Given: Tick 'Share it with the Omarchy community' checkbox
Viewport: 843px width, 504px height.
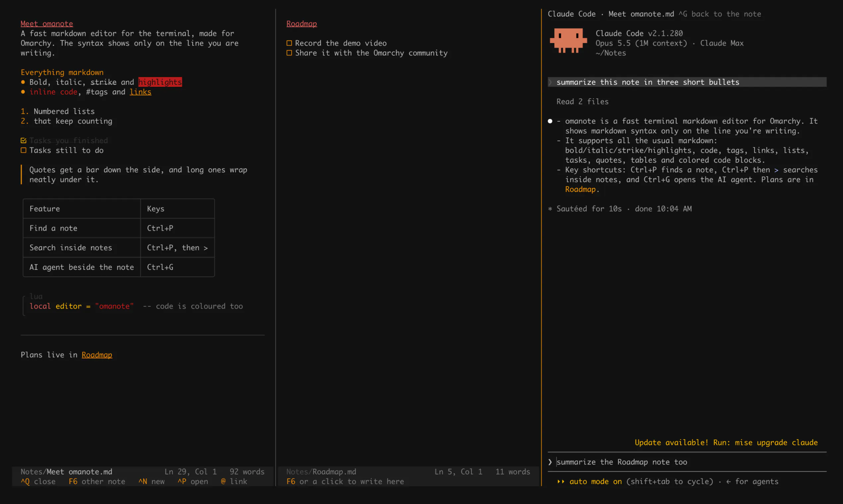Looking at the screenshot, I should (289, 53).
